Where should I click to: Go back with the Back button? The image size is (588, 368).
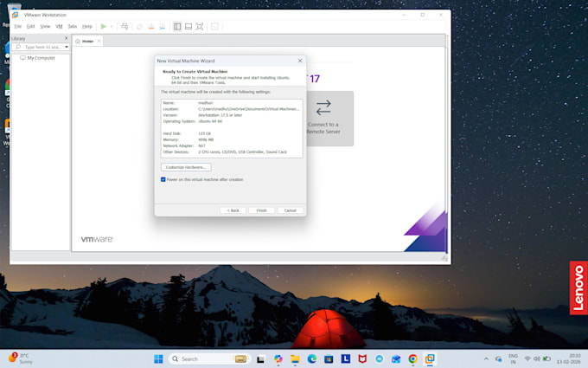pyautogui.click(x=233, y=210)
